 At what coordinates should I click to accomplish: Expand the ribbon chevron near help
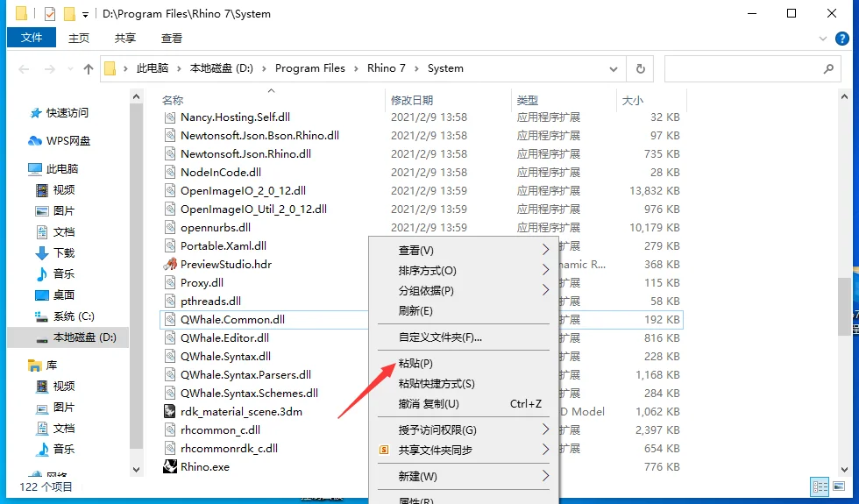click(822, 39)
